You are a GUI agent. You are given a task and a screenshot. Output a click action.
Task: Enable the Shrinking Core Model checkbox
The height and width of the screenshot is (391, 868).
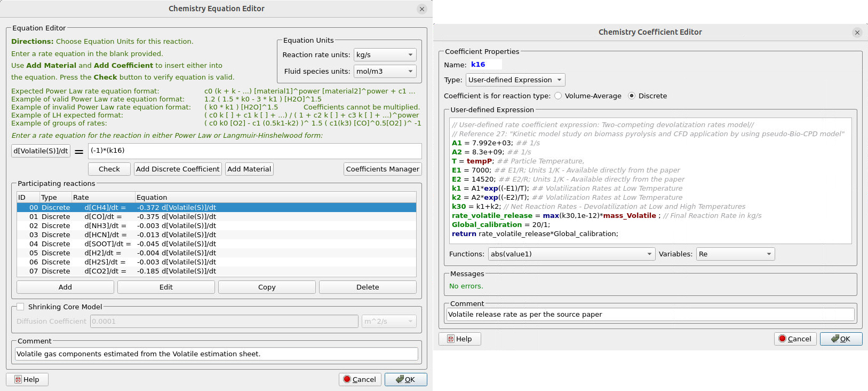tap(20, 307)
